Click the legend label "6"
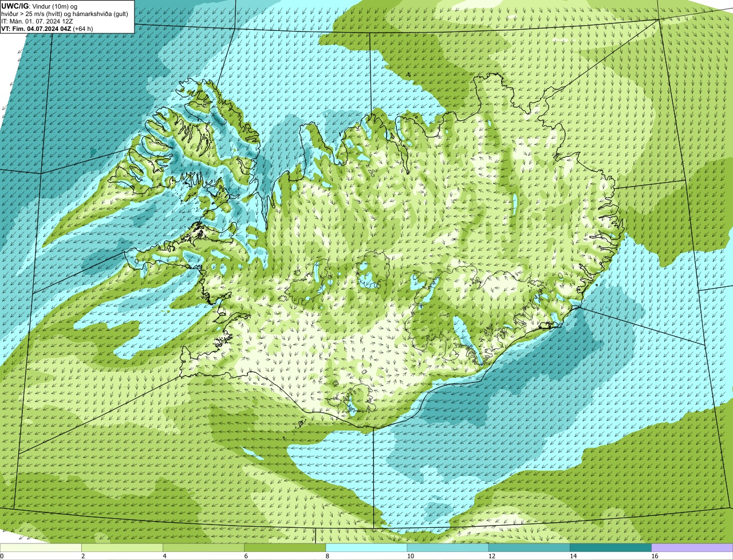This screenshot has width=733, height=560. point(246,557)
